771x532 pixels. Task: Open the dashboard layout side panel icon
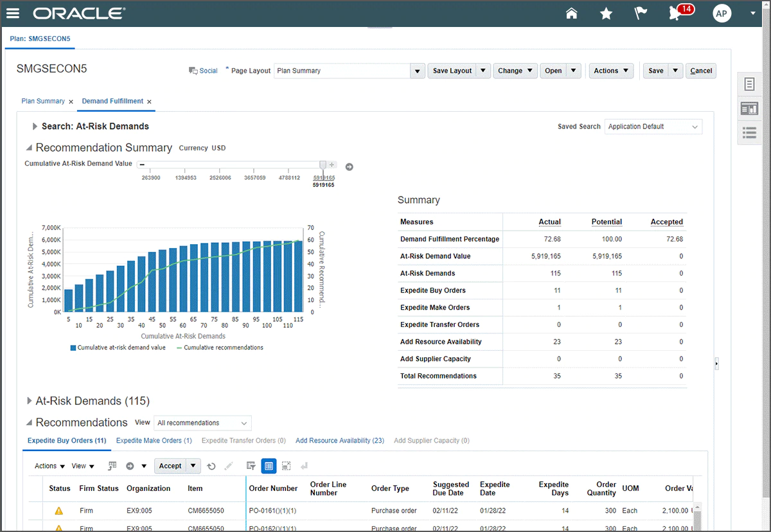[x=749, y=109]
